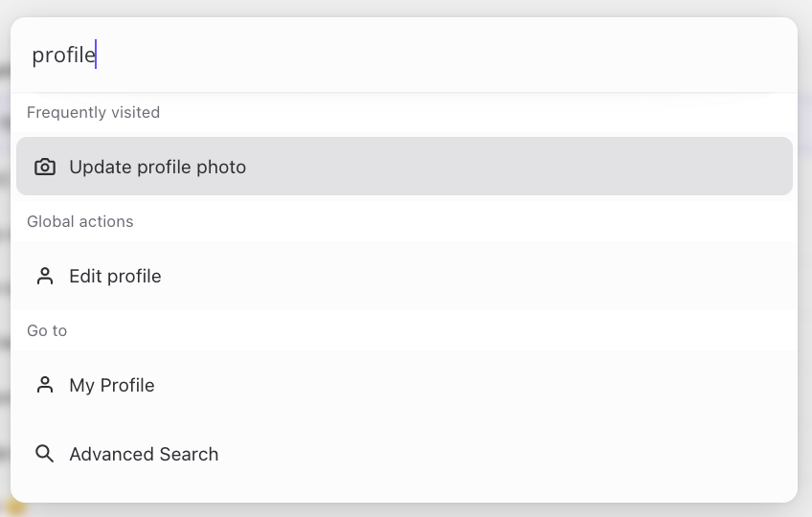
Task: Click the person icon beside Edit profile
Action: point(45,276)
